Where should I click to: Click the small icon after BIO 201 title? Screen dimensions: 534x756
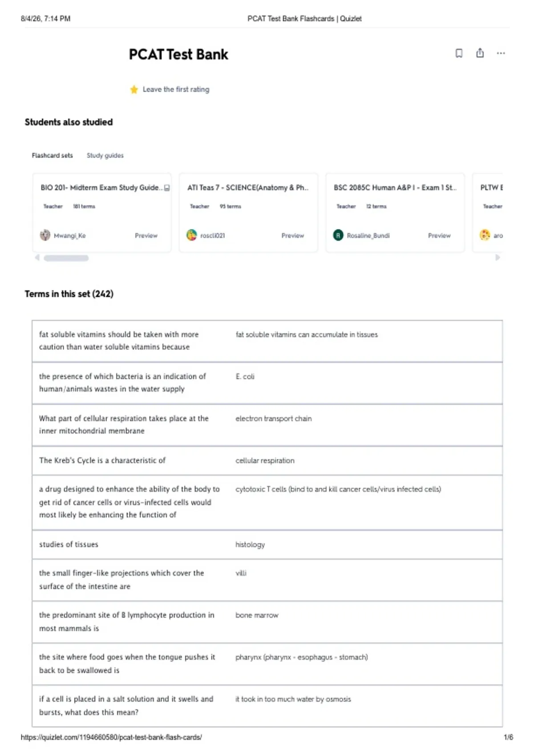(x=167, y=188)
